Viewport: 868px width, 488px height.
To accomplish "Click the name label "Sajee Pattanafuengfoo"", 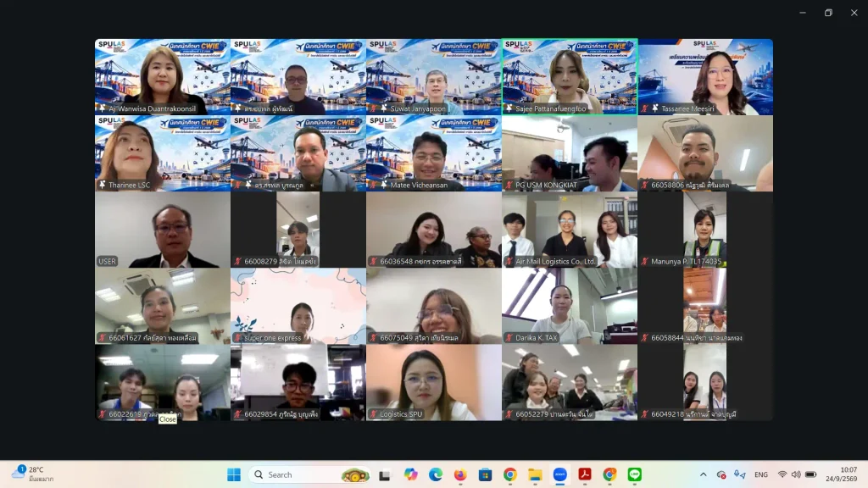I will pyautogui.click(x=551, y=109).
